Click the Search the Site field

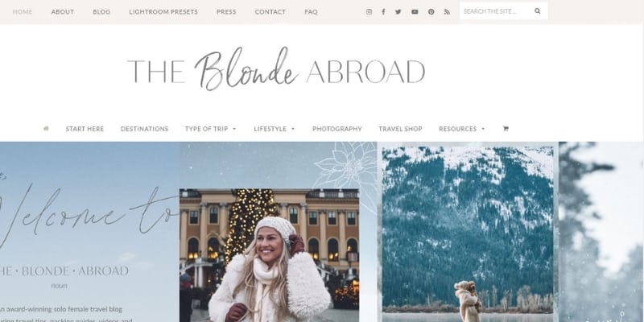(x=497, y=11)
